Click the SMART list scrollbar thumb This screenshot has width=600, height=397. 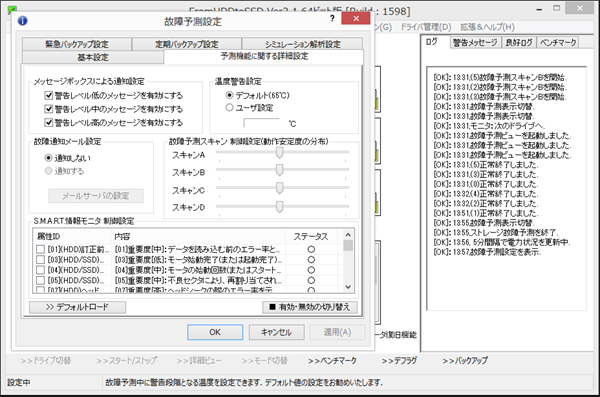348,245
